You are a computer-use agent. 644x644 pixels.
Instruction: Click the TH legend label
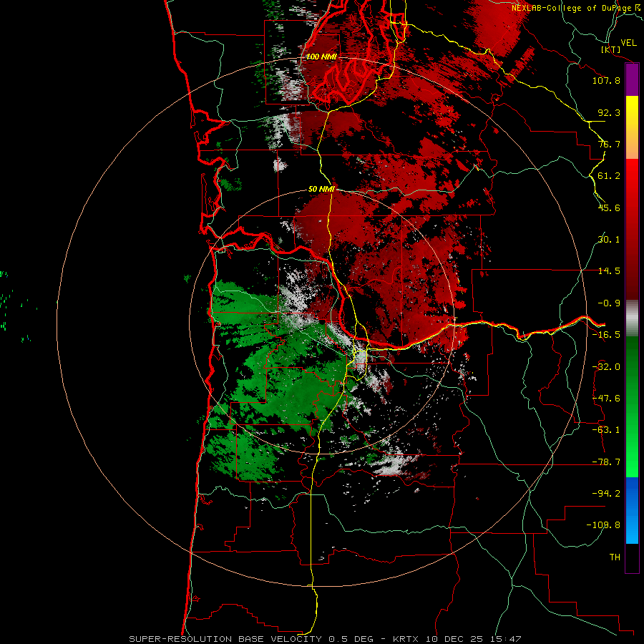tap(615, 557)
